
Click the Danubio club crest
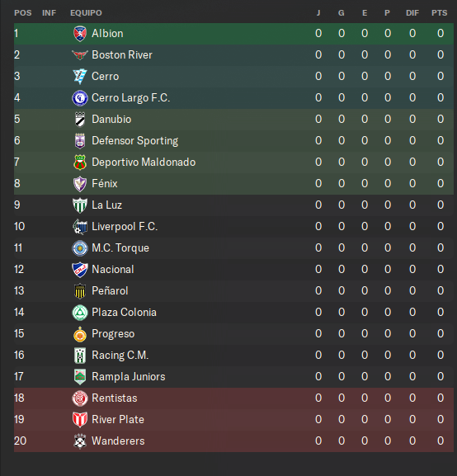(80, 120)
